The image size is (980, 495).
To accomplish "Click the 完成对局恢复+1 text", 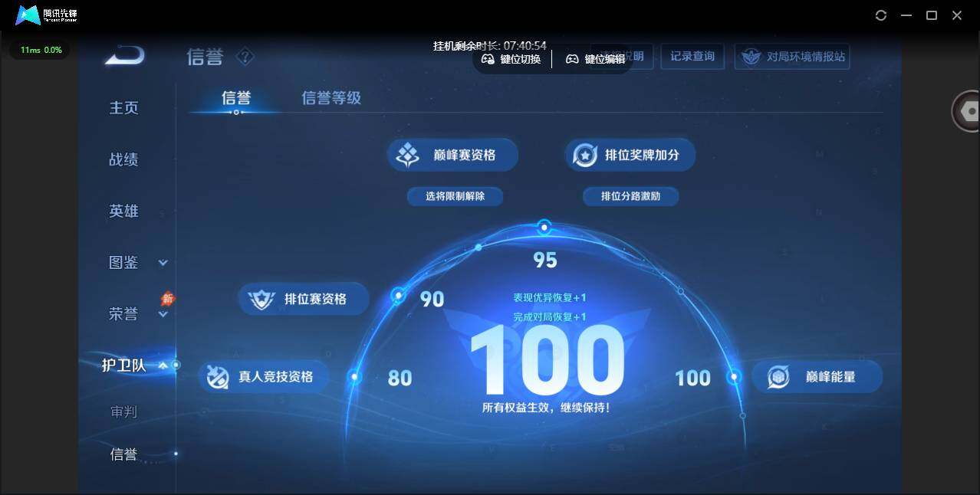I will click(549, 317).
